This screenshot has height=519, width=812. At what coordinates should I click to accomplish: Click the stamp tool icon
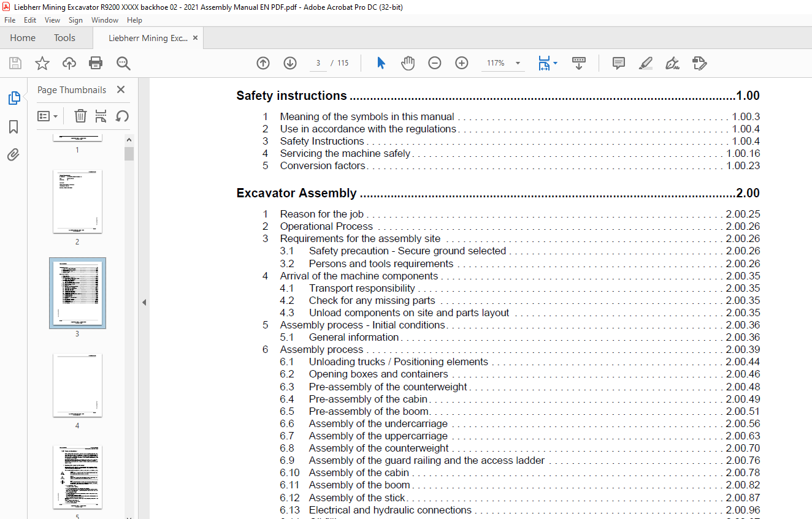click(699, 63)
